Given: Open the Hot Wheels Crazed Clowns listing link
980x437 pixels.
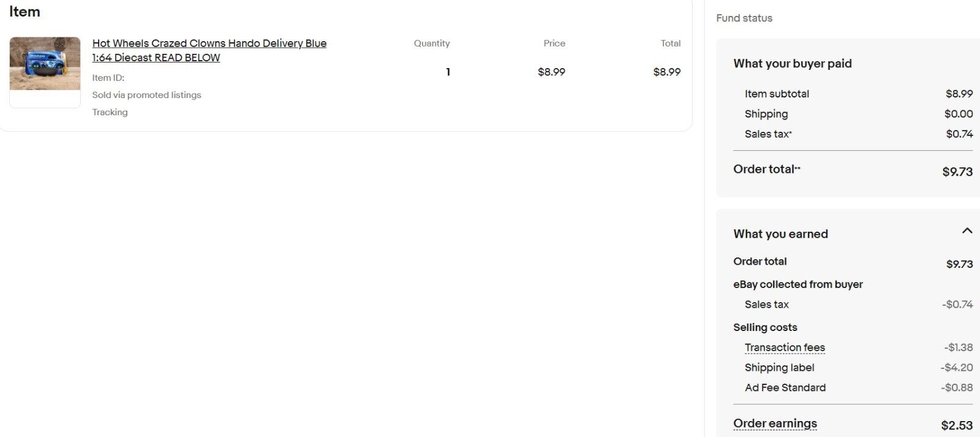Looking at the screenshot, I should tap(209, 50).
